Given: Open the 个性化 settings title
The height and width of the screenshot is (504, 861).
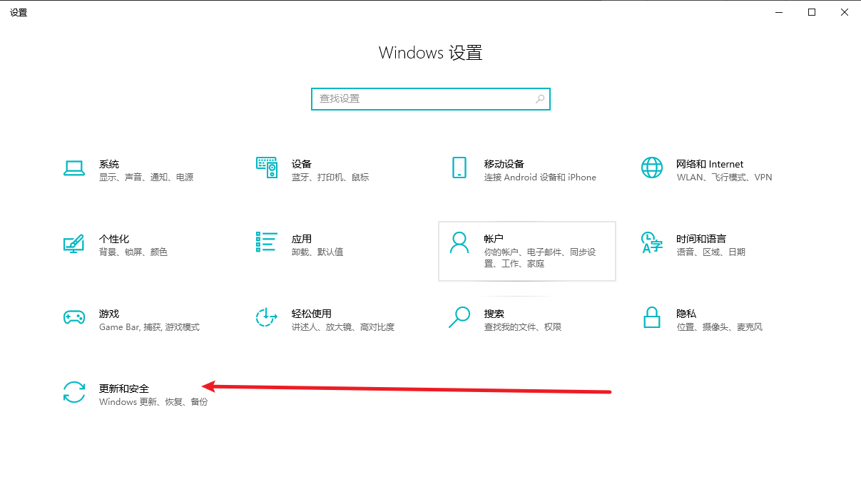Looking at the screenshot, I should [x=114, y=239].
